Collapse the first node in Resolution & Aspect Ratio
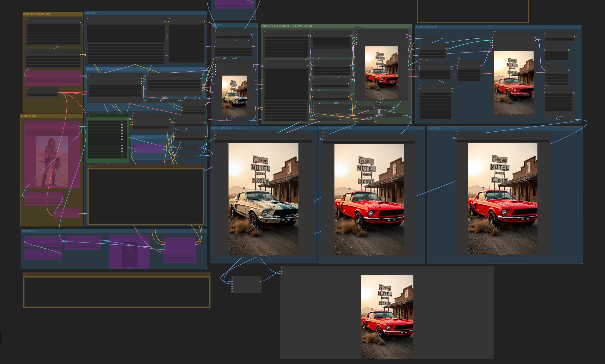605x364 pixels. pyautogui.click(x=89, y=75)
